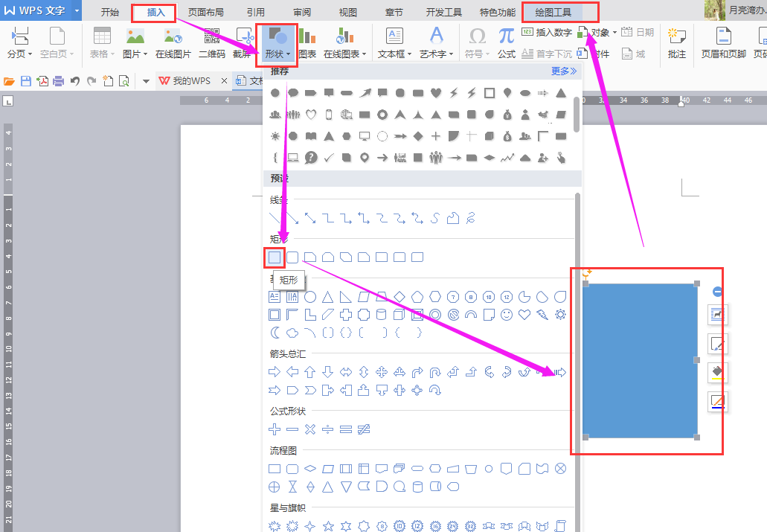The height and width of the screenshot is (532, 767).
Task: Select the rectangle shape under 矩形
Action: pos(275,257)
